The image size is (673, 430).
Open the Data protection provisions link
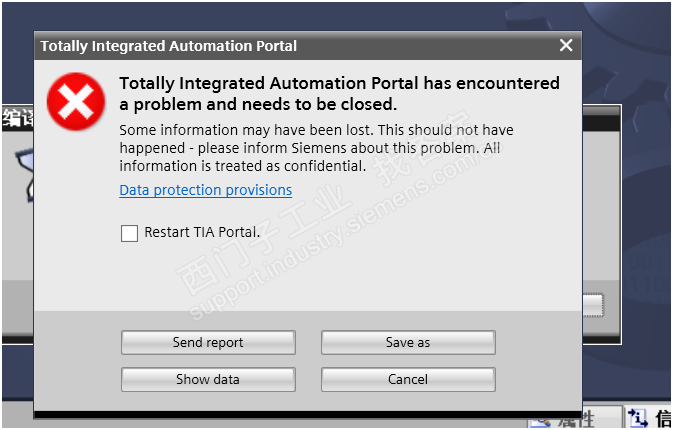pos(205,190)
